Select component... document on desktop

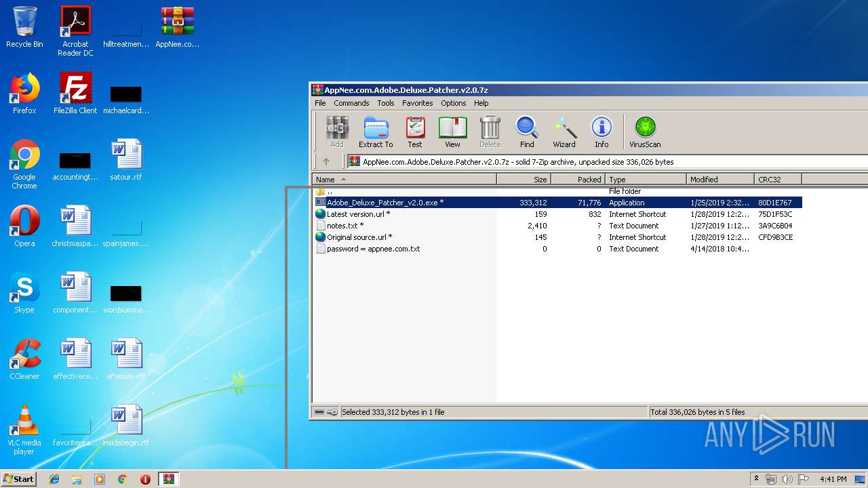coord(75,293)
